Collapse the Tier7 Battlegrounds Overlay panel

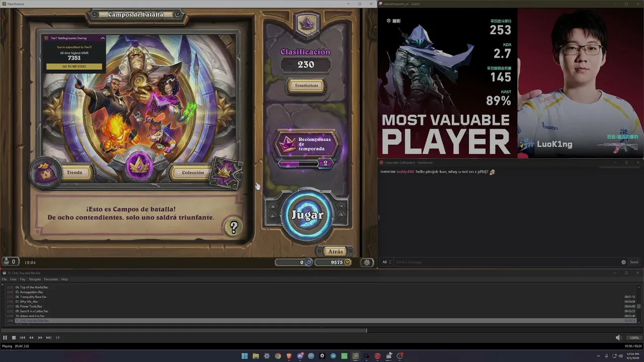point(103,38)
